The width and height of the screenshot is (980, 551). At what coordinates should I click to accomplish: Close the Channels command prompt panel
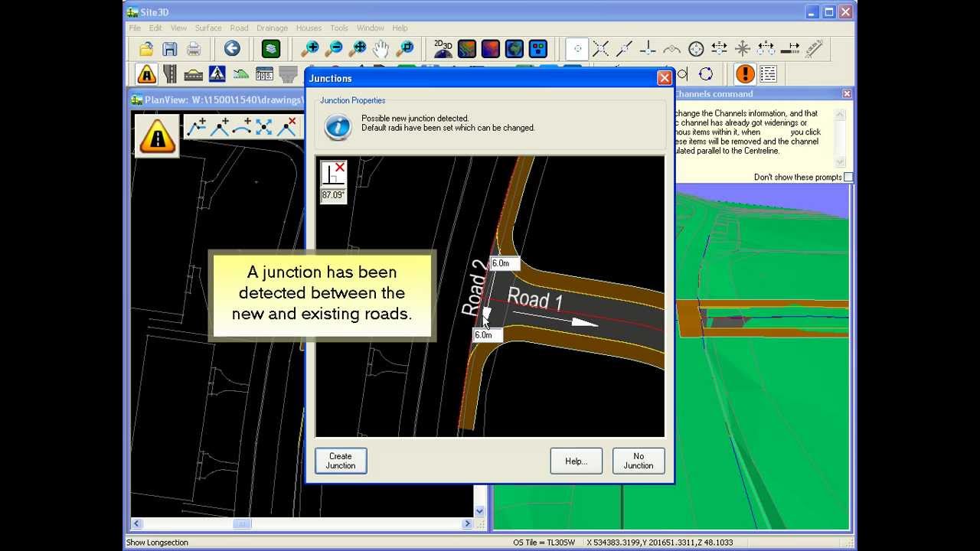pyautogui.click(x=847, y=93)
